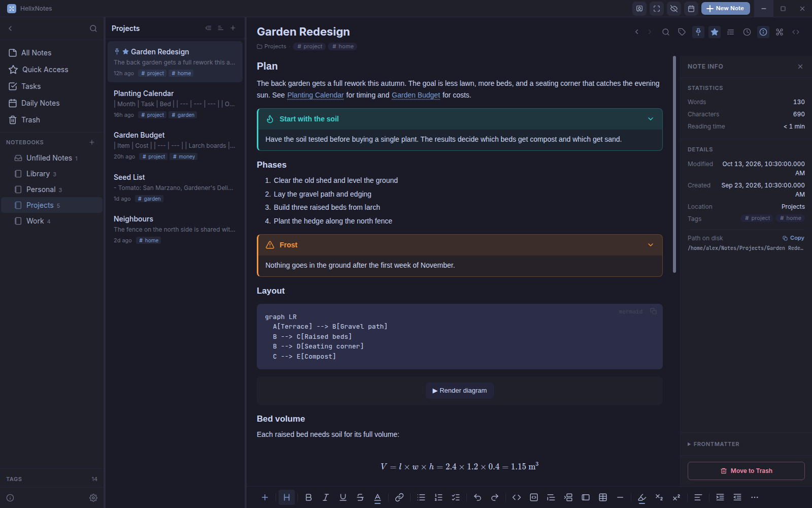The width and height of the screenshot is (812, 508).
Task: Open note version history clock
Action: tap(747, 32)
